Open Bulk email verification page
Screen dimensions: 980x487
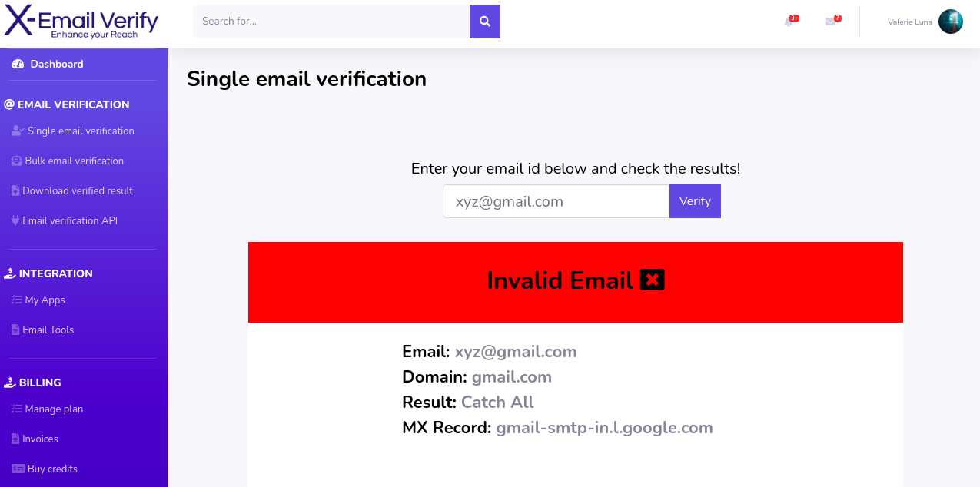pos(74,161)
